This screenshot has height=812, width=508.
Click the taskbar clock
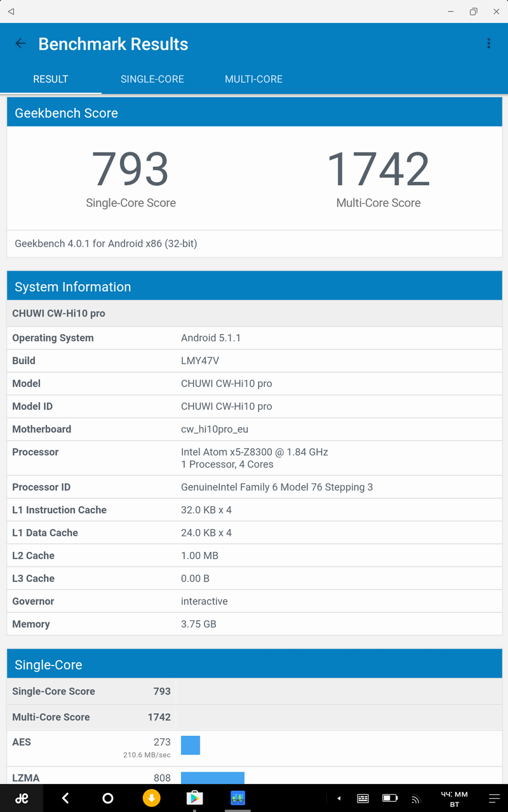454,799
